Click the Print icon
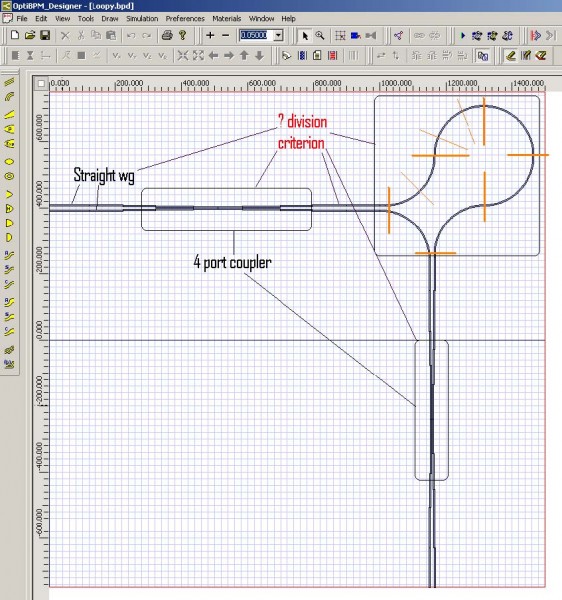 click(x=167, y=36)
